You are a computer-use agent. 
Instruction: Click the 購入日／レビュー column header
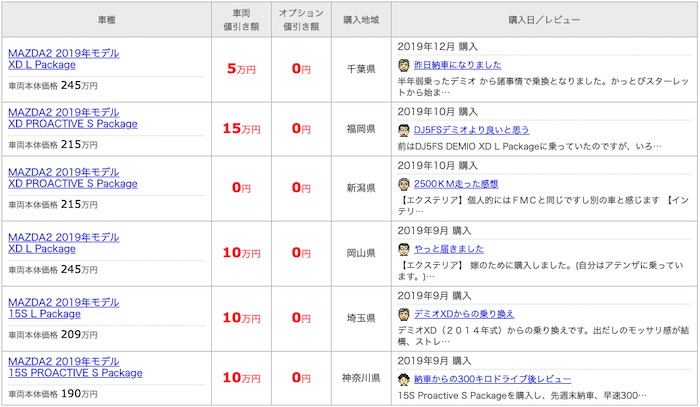pos(544,20)
